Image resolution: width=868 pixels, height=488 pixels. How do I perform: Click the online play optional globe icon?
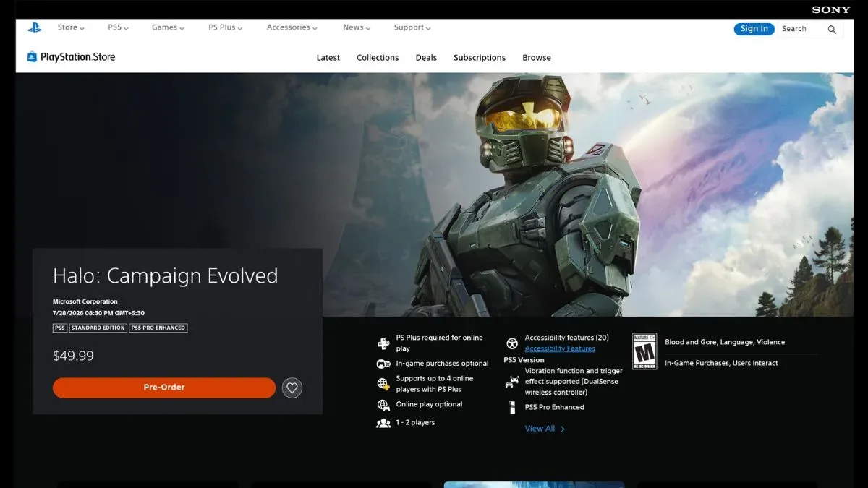(x=383, y=405)
